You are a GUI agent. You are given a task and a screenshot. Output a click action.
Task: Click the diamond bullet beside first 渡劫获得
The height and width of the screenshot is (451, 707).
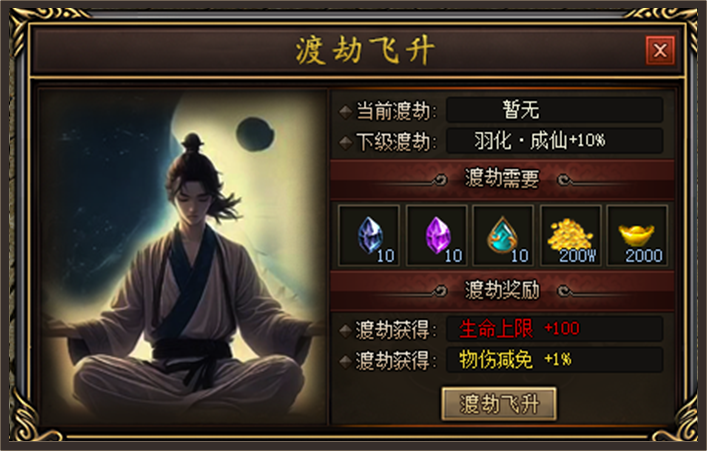pos(346,331)
